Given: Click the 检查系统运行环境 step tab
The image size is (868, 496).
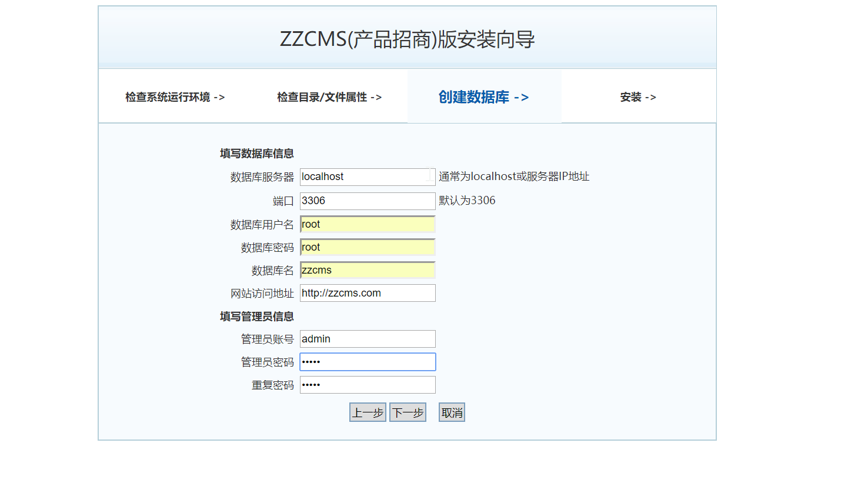Looking at the screenshot, I should 175,97.
